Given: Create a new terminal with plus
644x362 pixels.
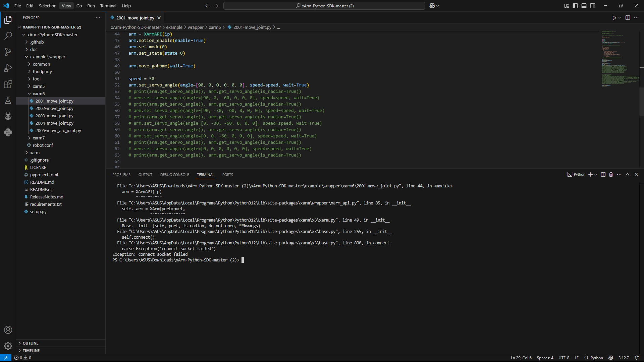Looking at the screenshot, I should [x=590, y=174].
